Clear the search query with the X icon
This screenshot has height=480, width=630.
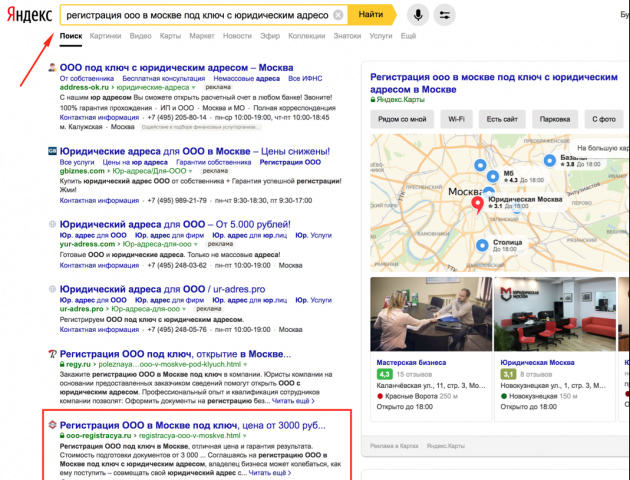[x=338, y=15]
